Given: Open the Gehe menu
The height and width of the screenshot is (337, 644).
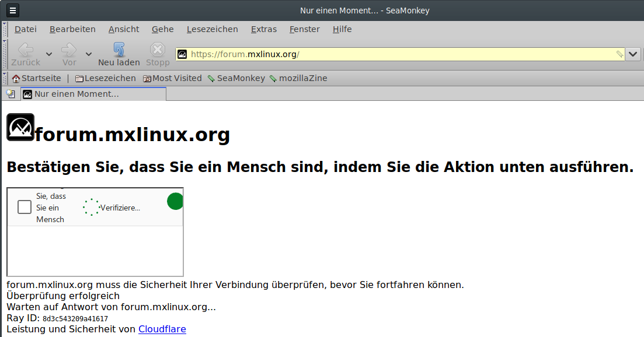Looking at the screenshot, I should click(x=163, y=29).
